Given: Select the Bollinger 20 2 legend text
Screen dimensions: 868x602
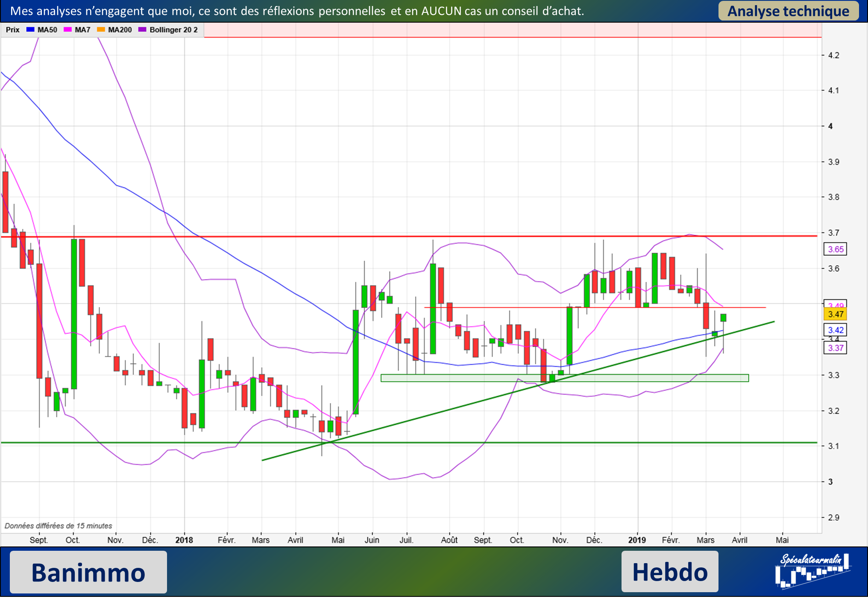Looking at the screenshot, I should (173, 29).
